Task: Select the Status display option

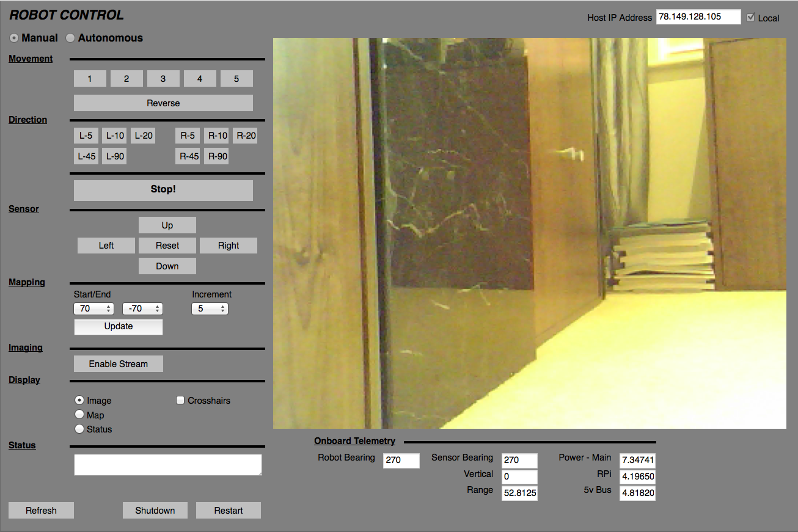Action: 79,429
